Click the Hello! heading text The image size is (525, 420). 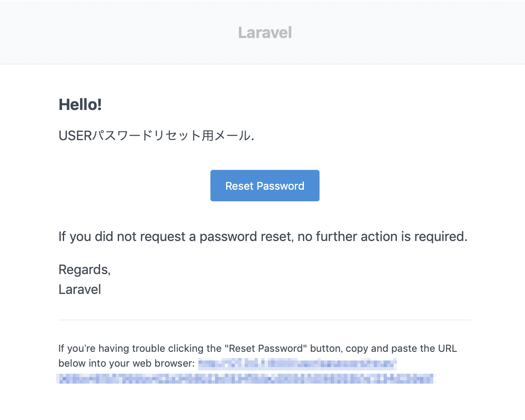point(80,104)
